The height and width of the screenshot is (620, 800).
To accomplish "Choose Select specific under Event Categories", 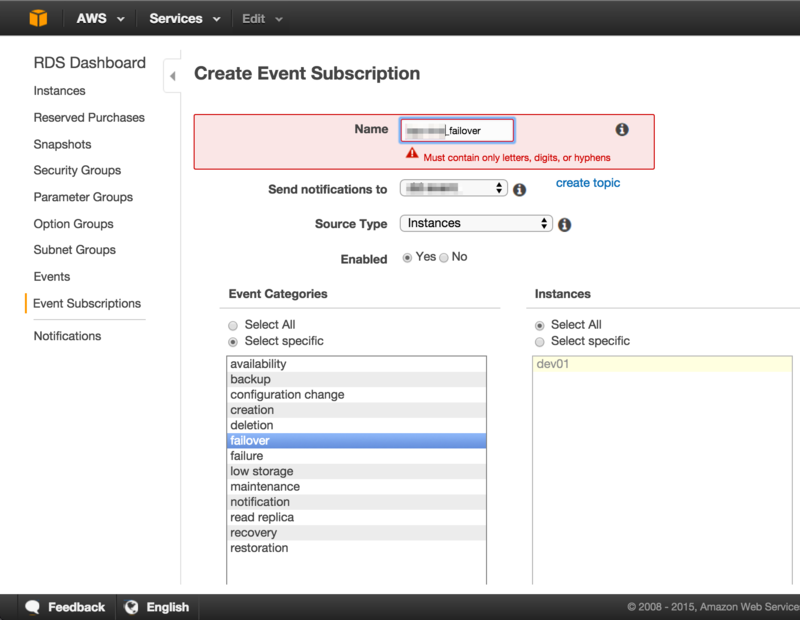I will [233, 342].
